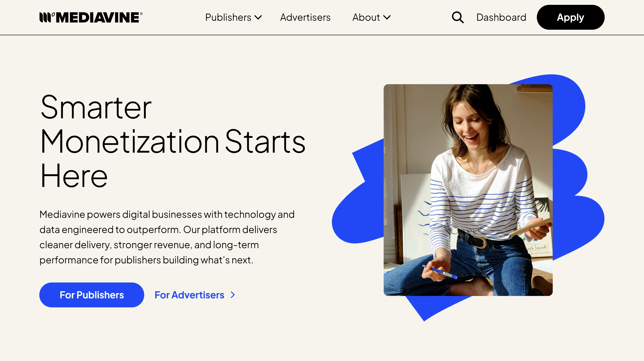This screenshot has height=361, width=644.
Task: Click the "Smarter Monetization Starts Here" heading
Action: pyautogui.click(x=172, y=141)
